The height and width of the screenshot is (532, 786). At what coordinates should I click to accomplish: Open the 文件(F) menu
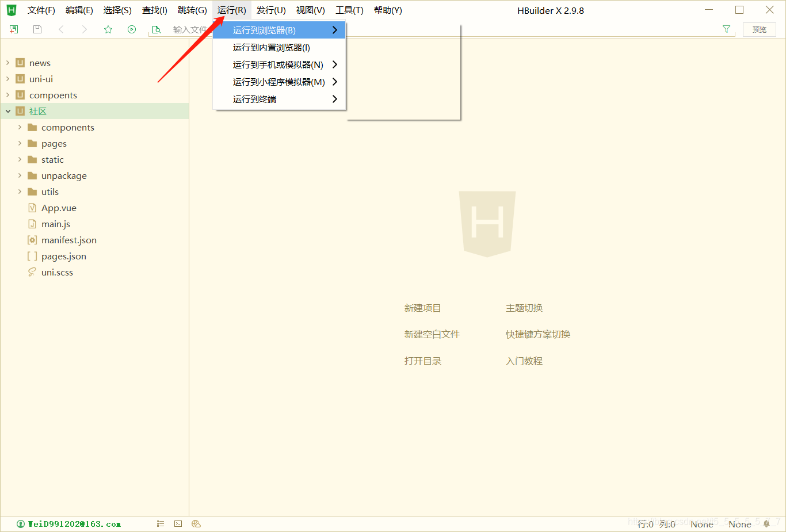pyautogui.click(x=41, y=10)
